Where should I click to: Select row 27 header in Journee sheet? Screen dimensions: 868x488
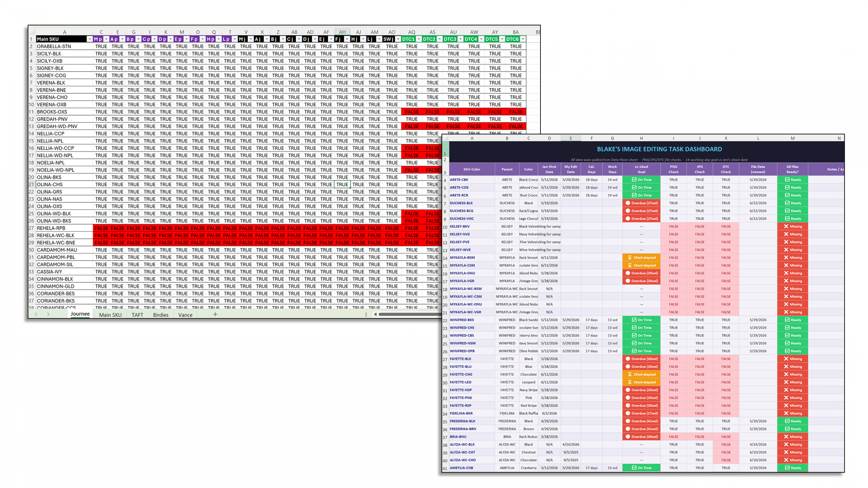coord(32,228)
